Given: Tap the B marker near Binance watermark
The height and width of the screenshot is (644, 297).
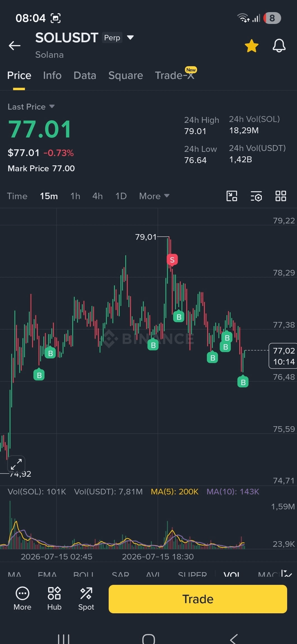Looking at the screenshot, I should coord(153,345).
